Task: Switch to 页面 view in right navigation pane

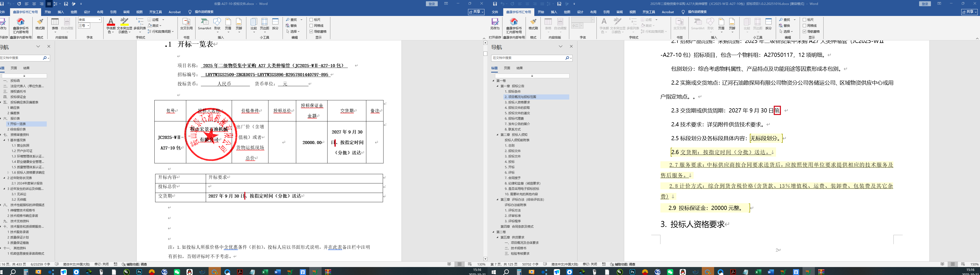Action: click(x=507, y=68)
